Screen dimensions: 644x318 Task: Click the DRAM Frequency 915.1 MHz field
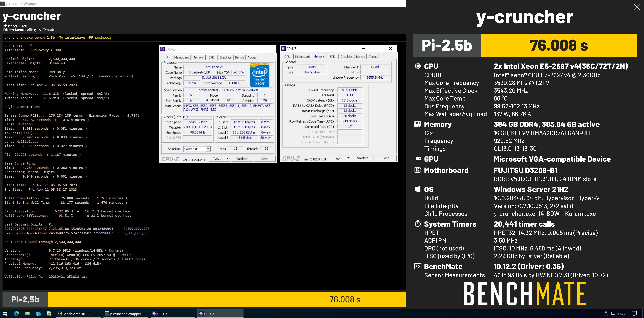(x=350, y=90)
